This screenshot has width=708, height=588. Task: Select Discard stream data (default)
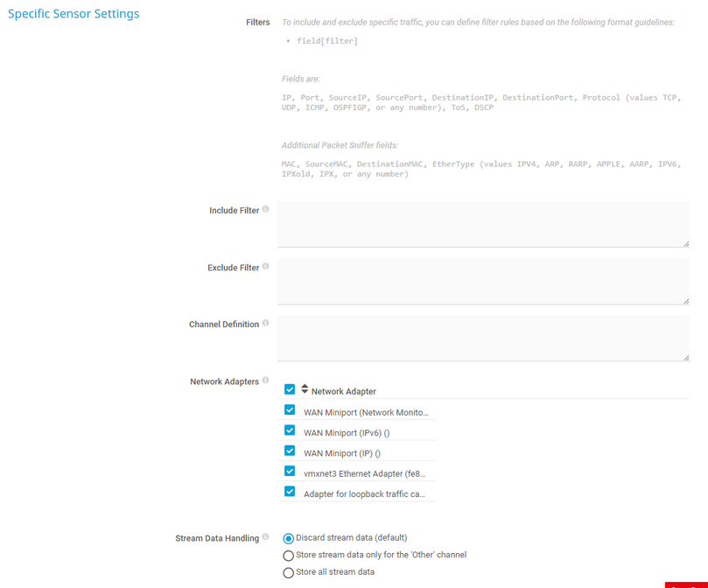(x=288, y=537)
